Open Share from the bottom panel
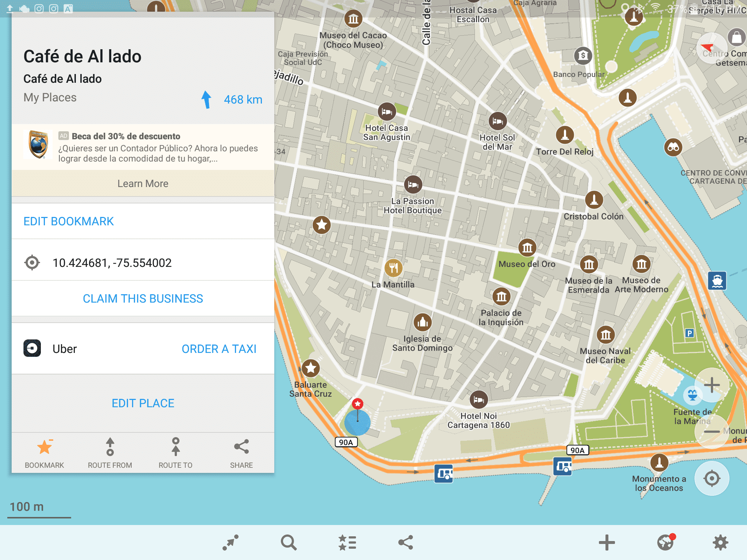The image size is (747, 560). coord(241,452)
